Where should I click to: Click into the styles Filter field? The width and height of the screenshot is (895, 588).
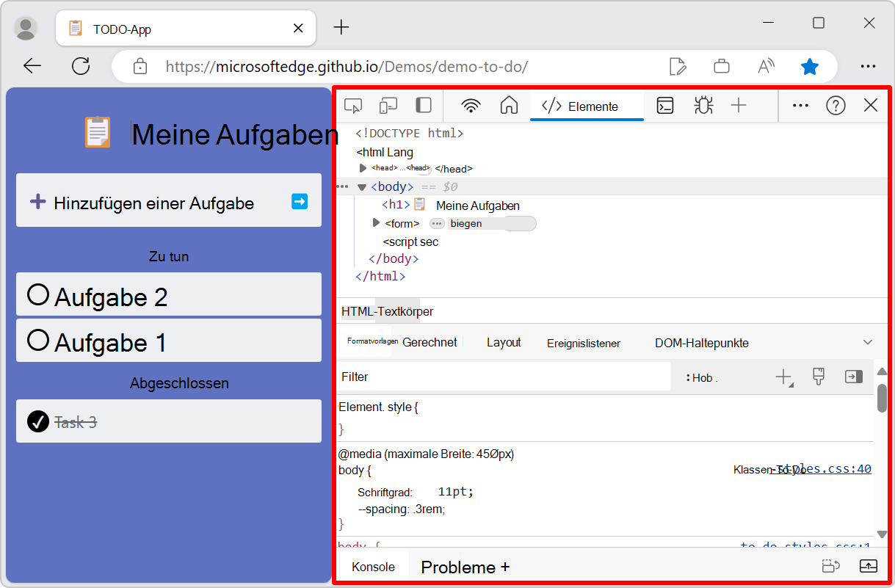(x=441, y=376)
